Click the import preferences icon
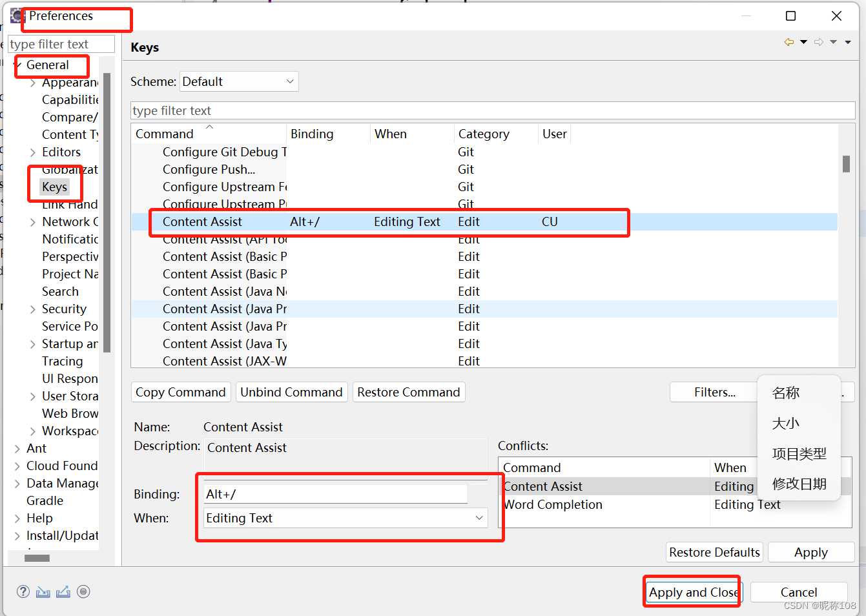Screen dimensions: 866x616 coord(43,591)
